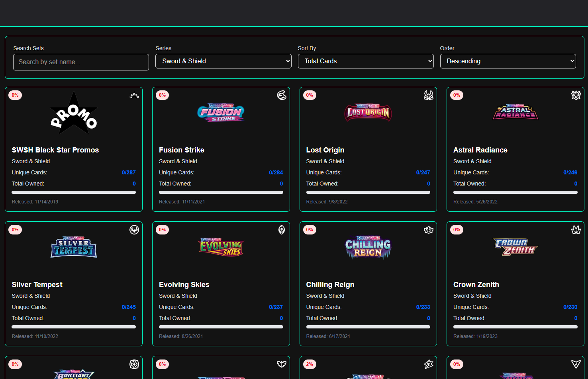Click the Lost Origin set symbol icon
Screen dimensions: 588x379
pos(428,95)
